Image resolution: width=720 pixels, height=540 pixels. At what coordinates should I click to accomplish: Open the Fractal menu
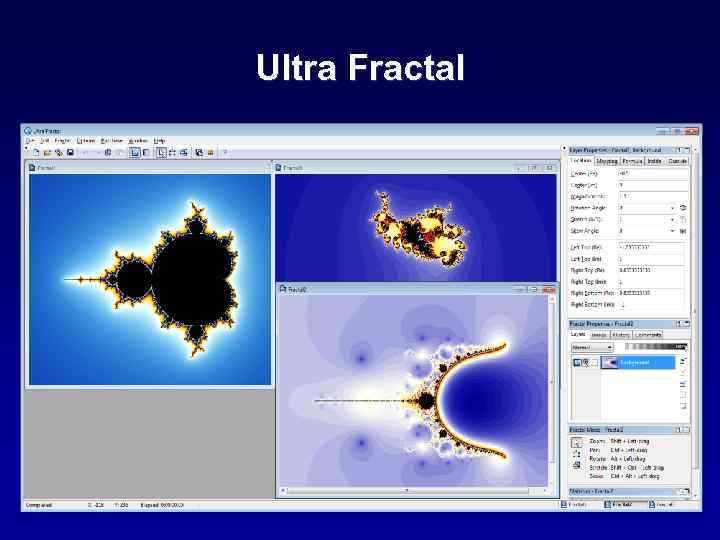[x=62, y=141]
